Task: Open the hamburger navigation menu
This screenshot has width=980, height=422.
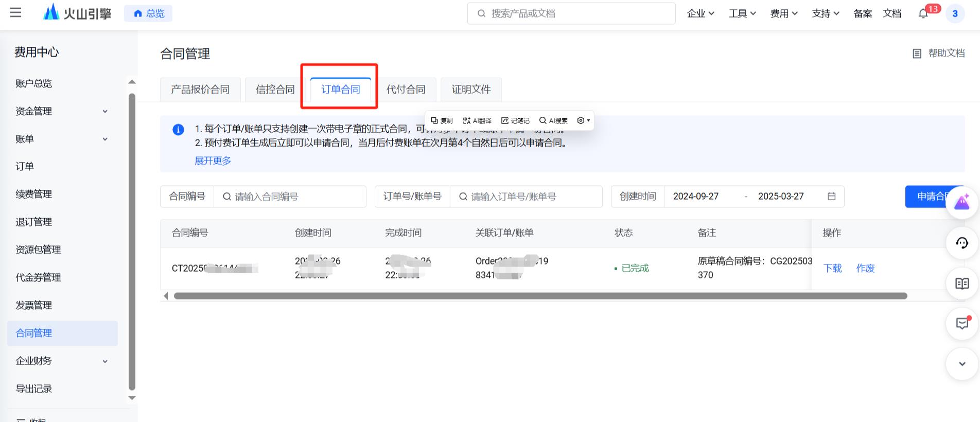Action: pyautogui.click(x=15, y=13)
